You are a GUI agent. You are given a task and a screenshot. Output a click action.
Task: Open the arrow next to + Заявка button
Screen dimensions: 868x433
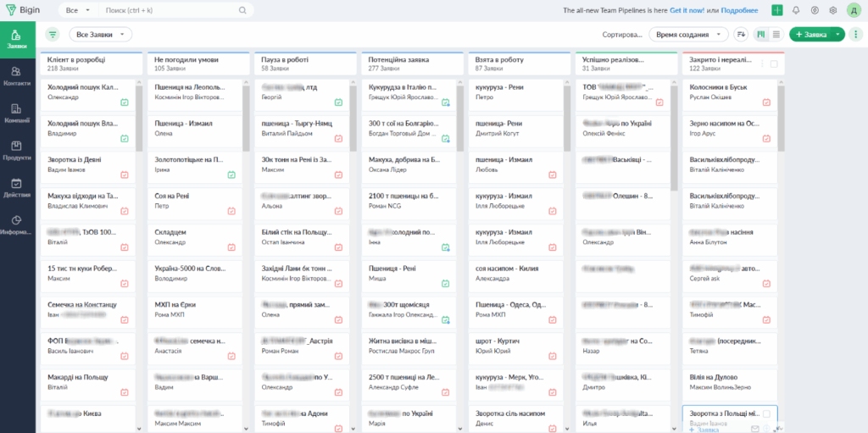click(838, 35)
